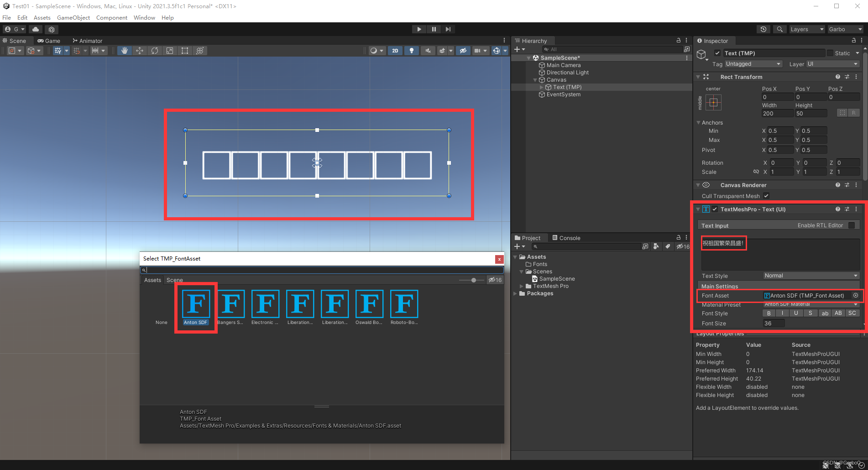This screenshot has height=470, width=868.
Task: Select the Hand pan tool in Scene toolbar
Action: 124,50
